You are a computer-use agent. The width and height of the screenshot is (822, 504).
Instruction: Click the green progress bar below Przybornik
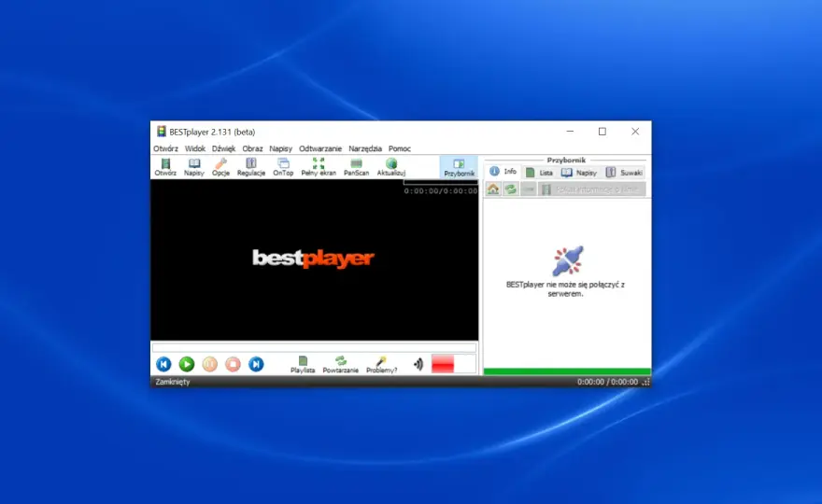tap(567, 371)
